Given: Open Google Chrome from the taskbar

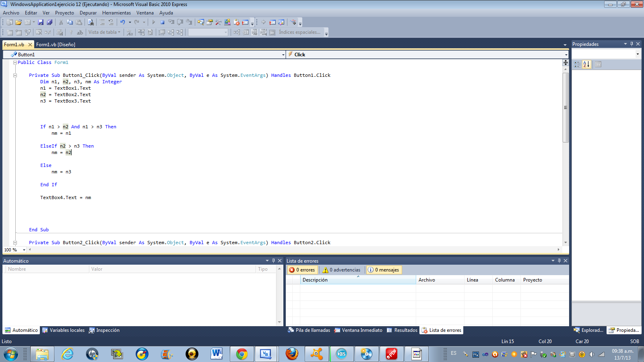Looking at the screenshot, I should click(242, 354).
